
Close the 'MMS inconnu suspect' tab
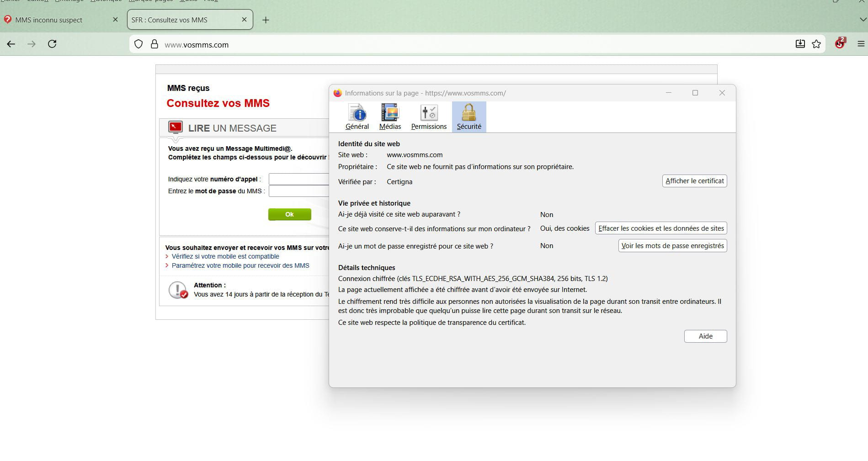115,20
